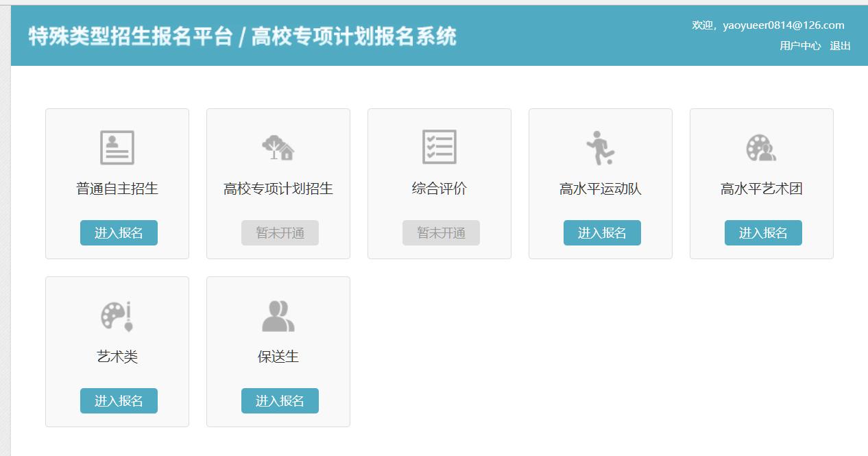
Task: Click the paint palette icon above 艺术类
Action: click(117, 315)
